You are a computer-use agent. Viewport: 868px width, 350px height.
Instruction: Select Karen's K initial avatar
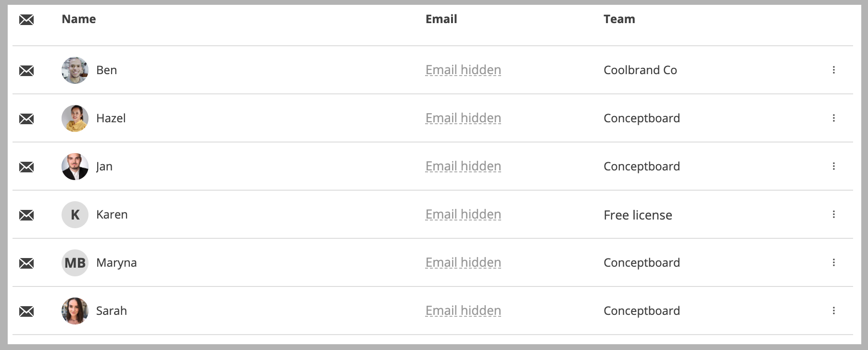tap(75, 215)
